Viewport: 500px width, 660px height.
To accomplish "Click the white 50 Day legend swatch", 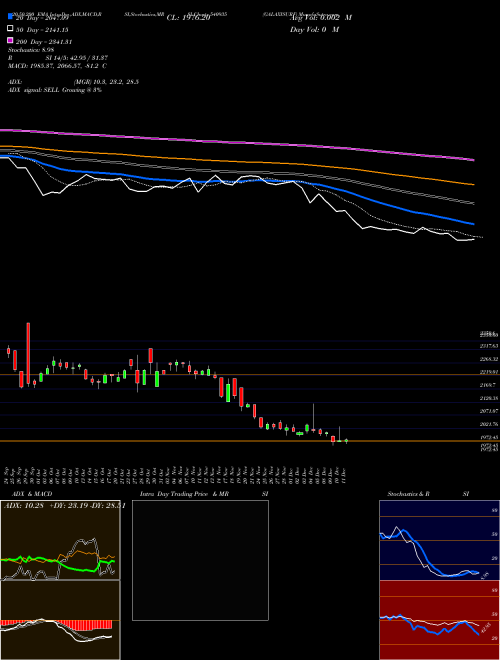I will pos(10,29).
